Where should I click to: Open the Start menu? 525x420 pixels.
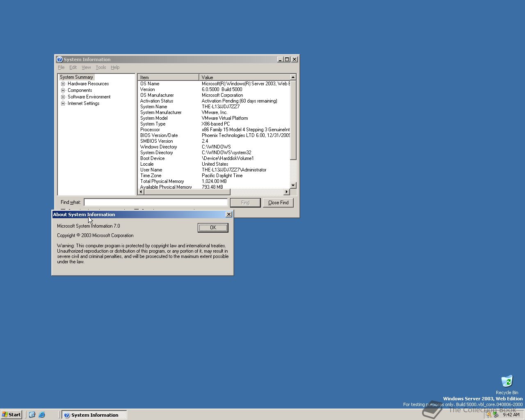coord(11,415)
